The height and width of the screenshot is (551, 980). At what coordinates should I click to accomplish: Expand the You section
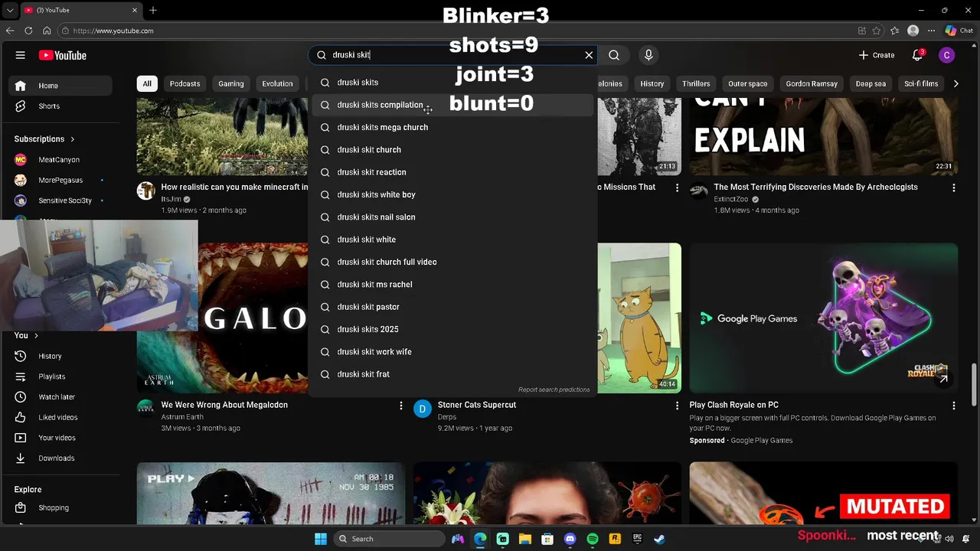pos(26,335)
